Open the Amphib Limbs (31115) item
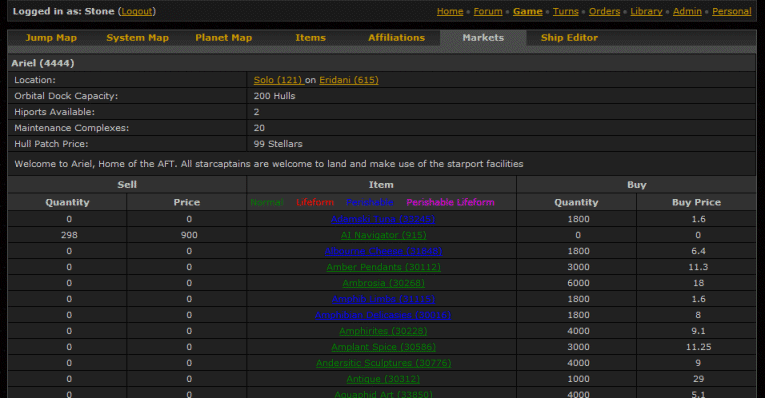Image resolution: width=765 pixels, height=398 pixels. coord(383,299)
